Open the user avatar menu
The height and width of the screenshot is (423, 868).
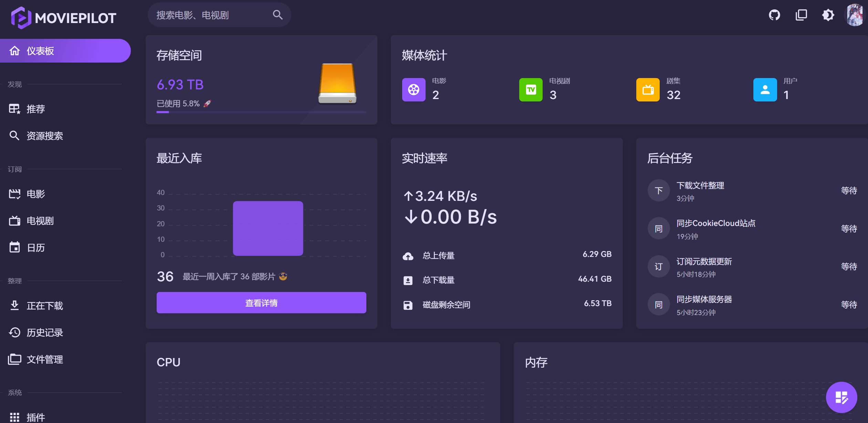tap(855, 15)
